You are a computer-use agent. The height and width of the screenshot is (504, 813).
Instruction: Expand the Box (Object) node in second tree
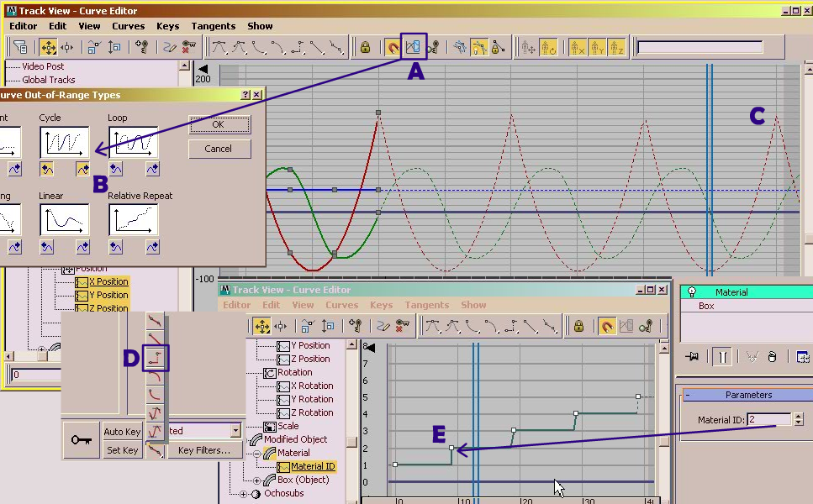(256, 480)
